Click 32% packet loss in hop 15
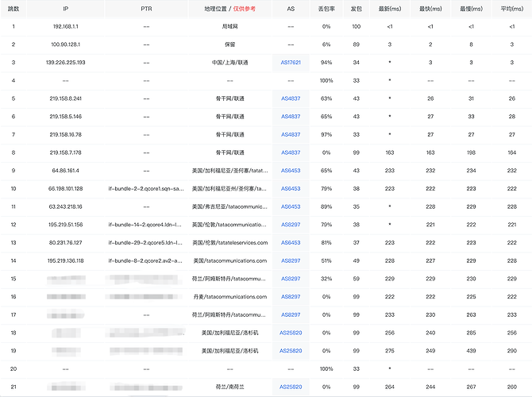 click(x=326, y=279)
